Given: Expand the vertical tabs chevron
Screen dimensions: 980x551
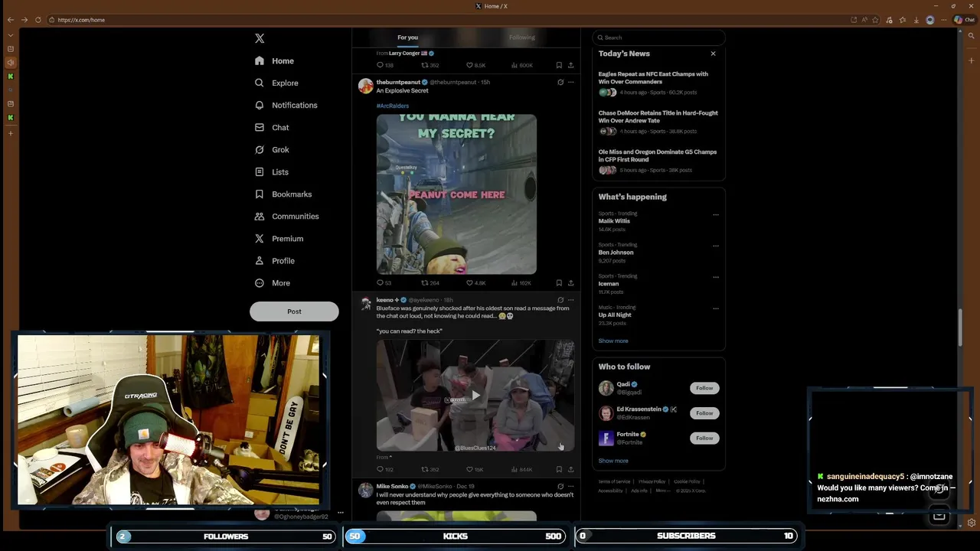Looking at the screenshot, I should coord(10,35).
